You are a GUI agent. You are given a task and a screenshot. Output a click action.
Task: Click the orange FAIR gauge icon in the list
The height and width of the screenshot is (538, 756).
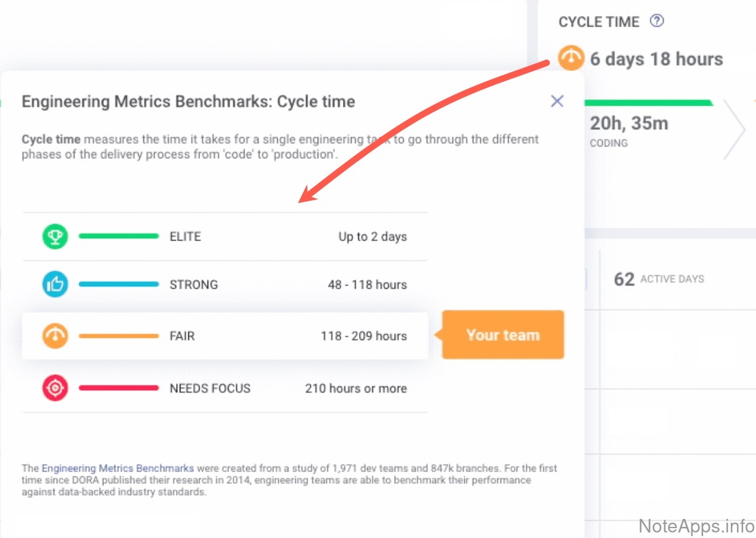55,336
